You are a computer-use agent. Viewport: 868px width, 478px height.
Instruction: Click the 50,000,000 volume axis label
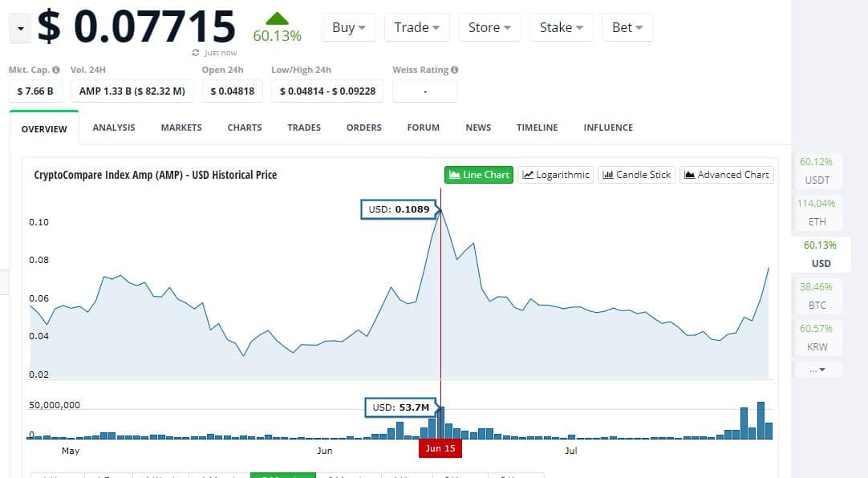point(55,405)
